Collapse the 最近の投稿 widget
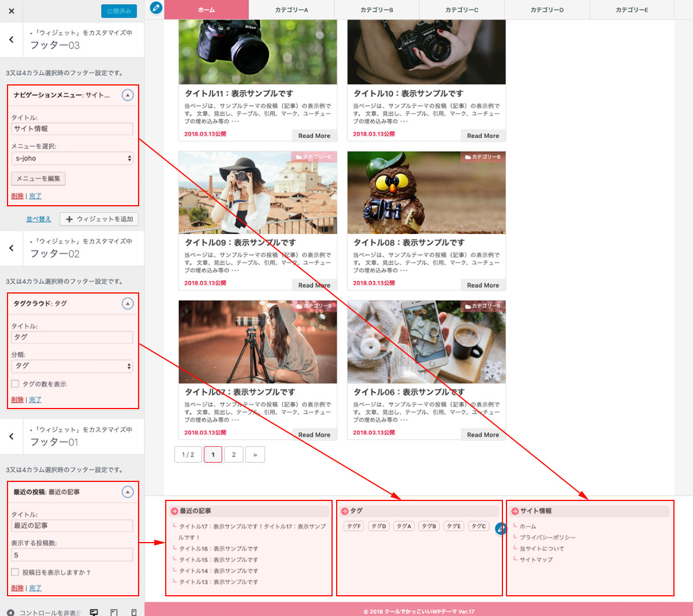The height and width of the screenshot is (616, 693). click(128, 492)
